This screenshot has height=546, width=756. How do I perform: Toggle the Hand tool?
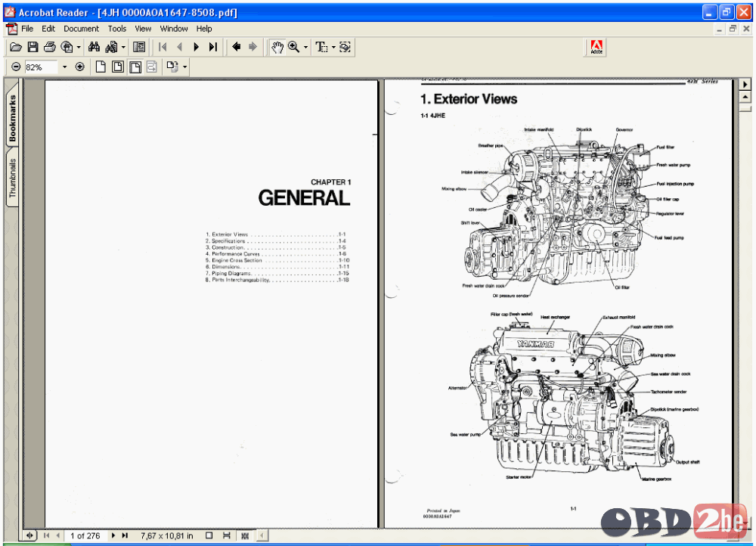(x=277, y=47)
